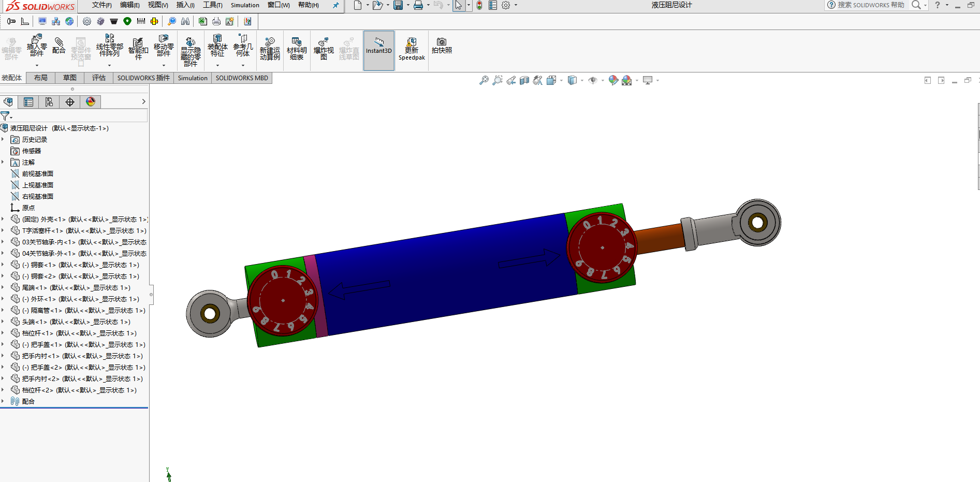Expand the 配合 mates folder node

point(3,401)
